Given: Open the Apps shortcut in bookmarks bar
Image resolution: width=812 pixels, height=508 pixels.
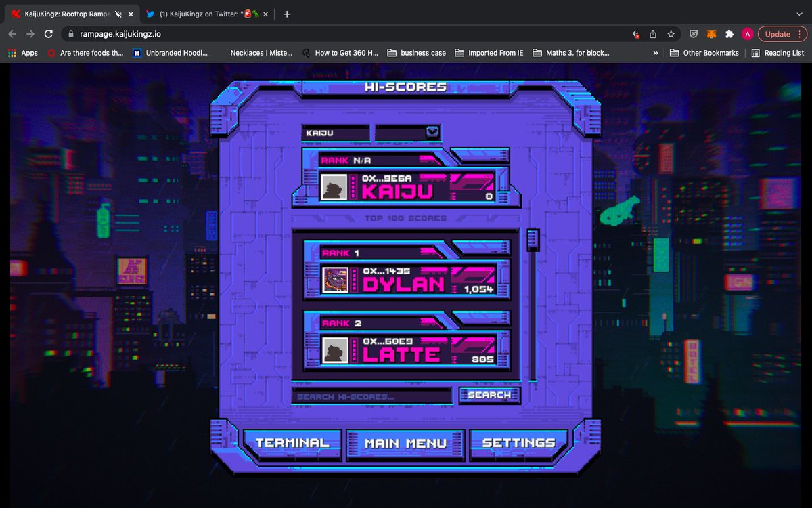Looking at the screenshot, I should 23,52.
